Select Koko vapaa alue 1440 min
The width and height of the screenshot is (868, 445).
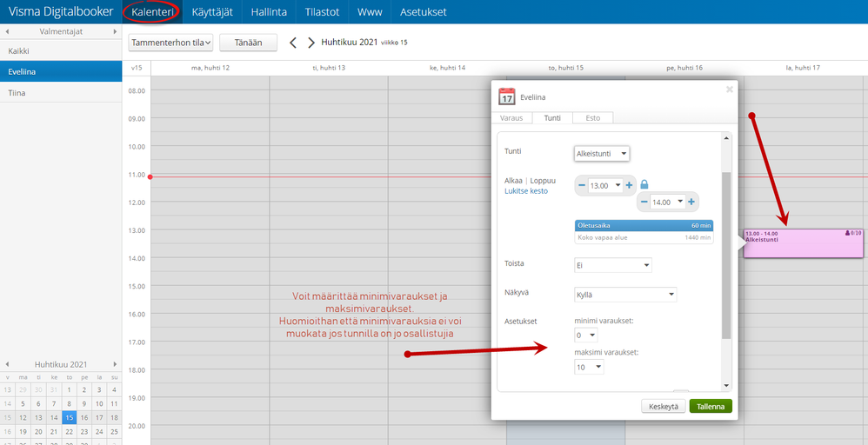(x=644, y=237)
